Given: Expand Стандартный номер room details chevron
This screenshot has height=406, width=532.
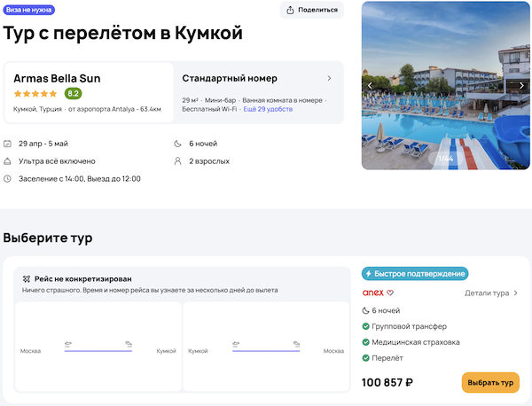Looking at the screenshot, I should [x=329, y=78].
